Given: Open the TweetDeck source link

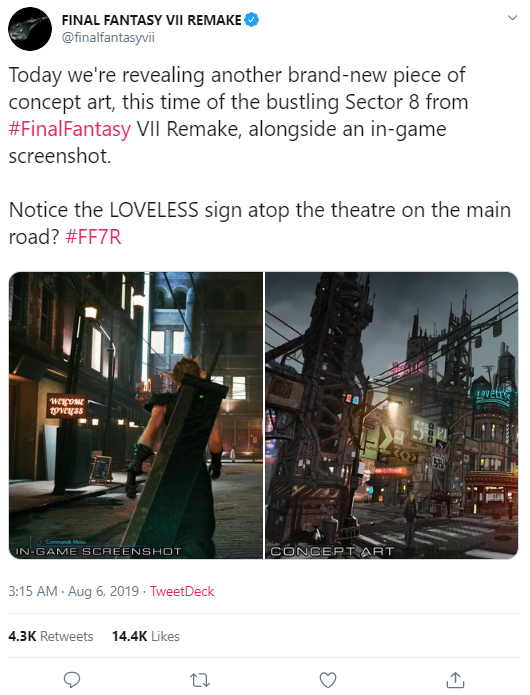Looking at the screenshot, I should tap(182, 591).
